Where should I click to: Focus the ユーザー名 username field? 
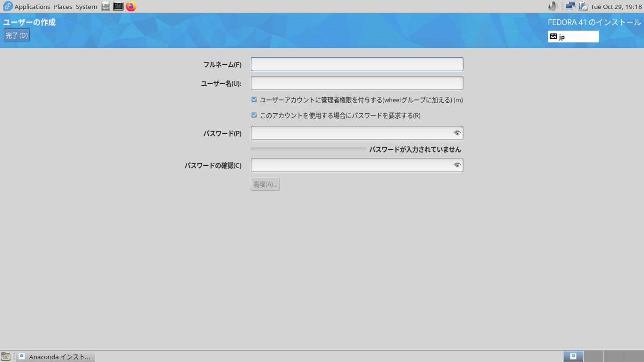tap(357, 83)
